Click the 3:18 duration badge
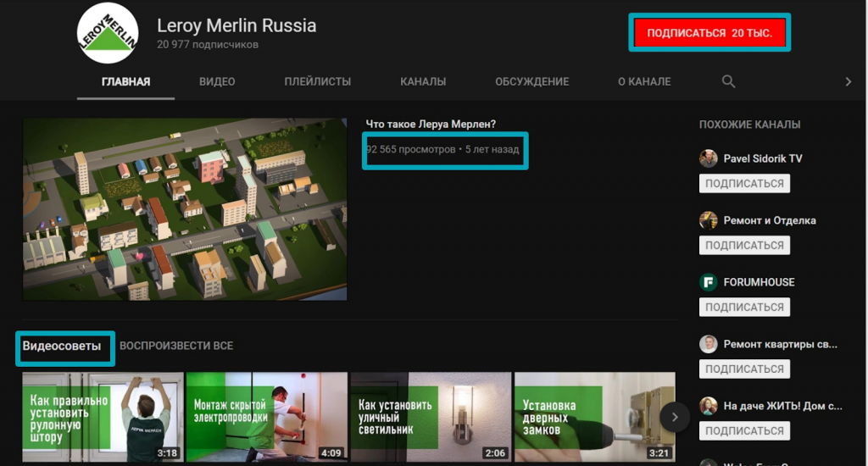 tap(167, 453)
